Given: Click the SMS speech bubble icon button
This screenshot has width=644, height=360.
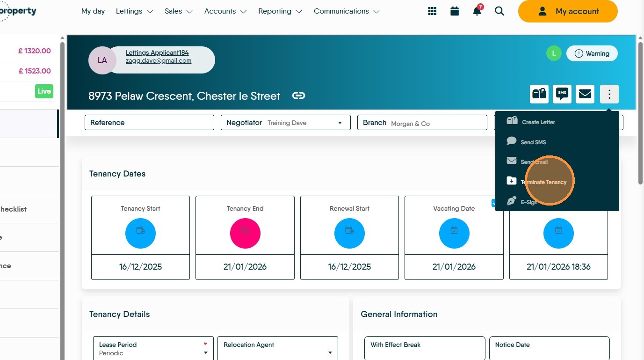Looking at the screenshot, I should click(x=562, y=94).
